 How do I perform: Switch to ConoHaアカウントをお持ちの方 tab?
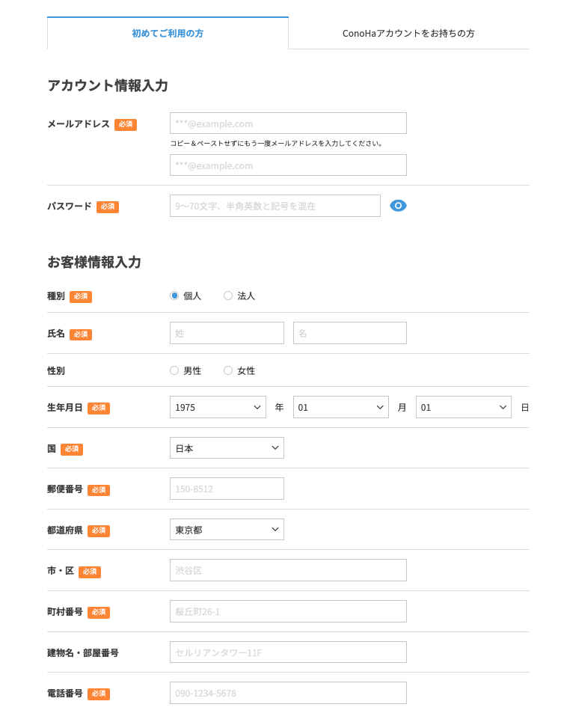[408, 34]
